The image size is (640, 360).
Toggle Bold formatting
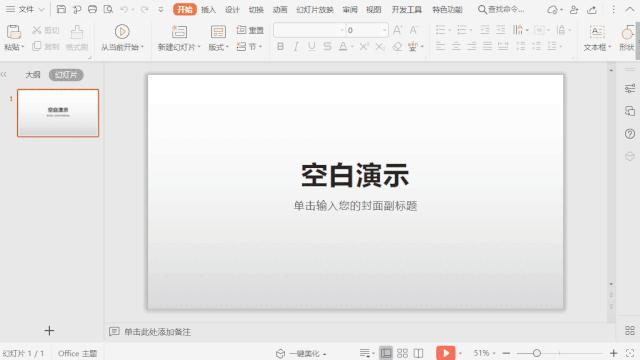pos(280,47)
